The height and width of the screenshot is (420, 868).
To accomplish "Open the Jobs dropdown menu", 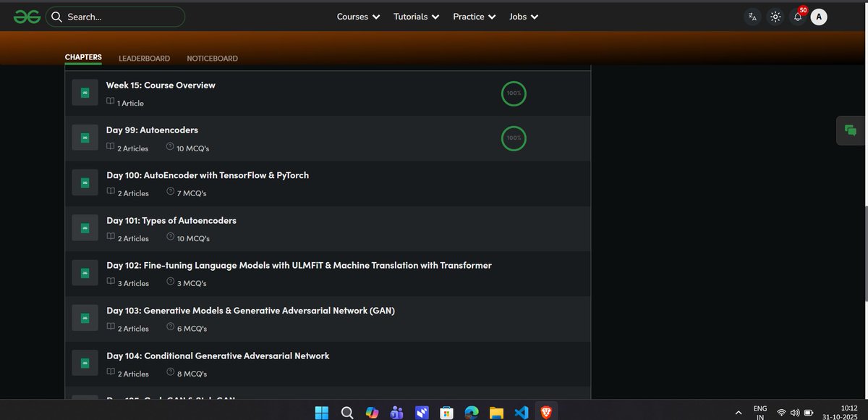I will (524, 17).
